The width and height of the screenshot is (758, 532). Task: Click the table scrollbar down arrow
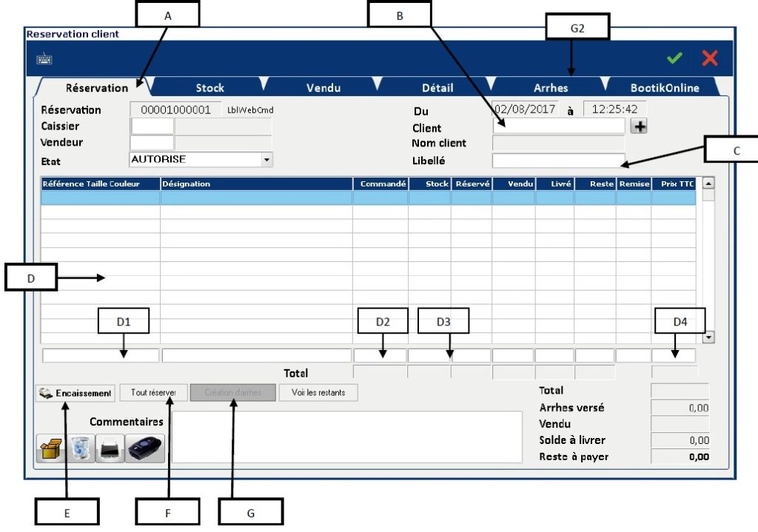tap(708, 337)
